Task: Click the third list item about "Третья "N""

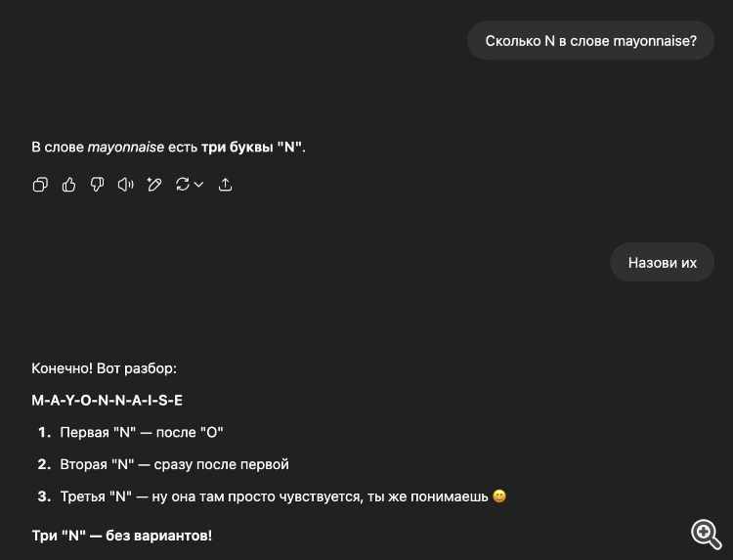Action: [274, 496]
